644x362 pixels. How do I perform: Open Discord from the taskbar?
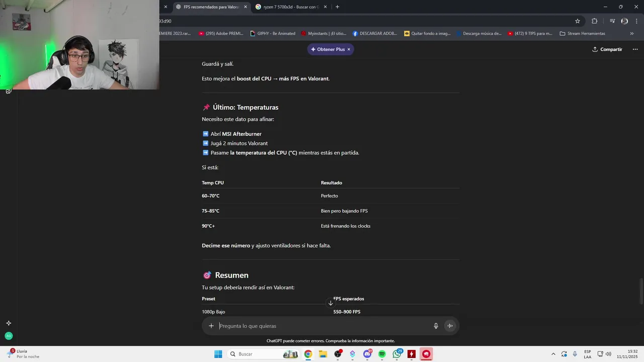point(367,354)
